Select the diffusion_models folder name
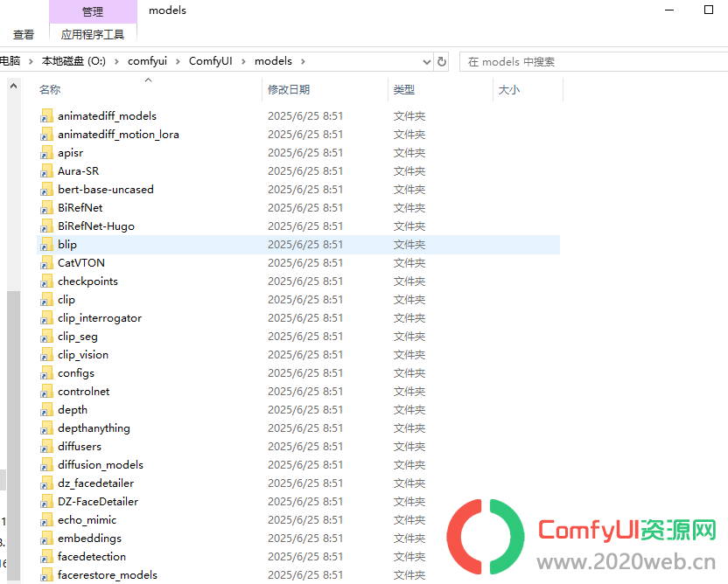 pyautogui.click(x=101, y=465)
